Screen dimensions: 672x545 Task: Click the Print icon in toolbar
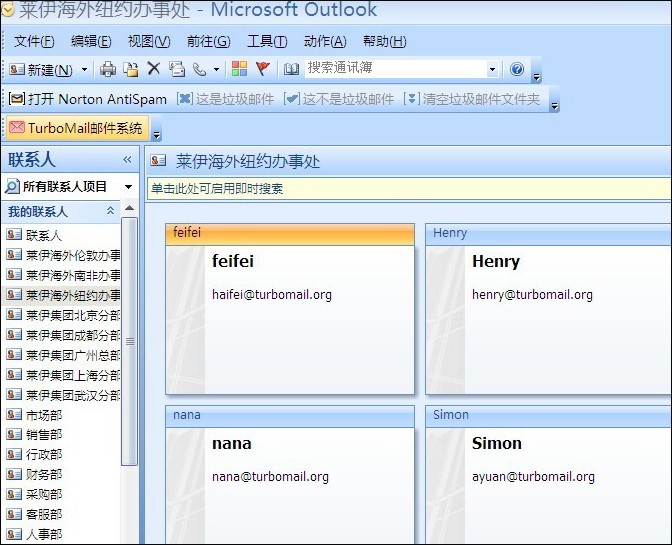108,69
